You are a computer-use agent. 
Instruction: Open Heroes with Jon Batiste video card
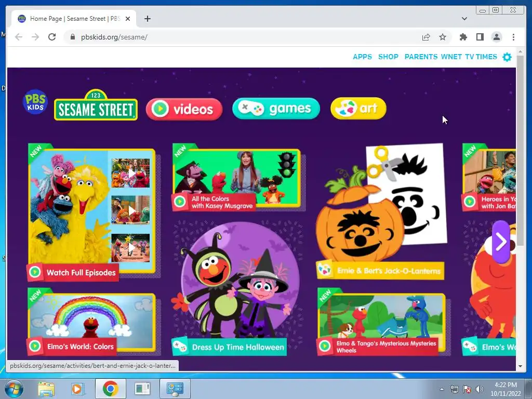(x=489, y=178)
